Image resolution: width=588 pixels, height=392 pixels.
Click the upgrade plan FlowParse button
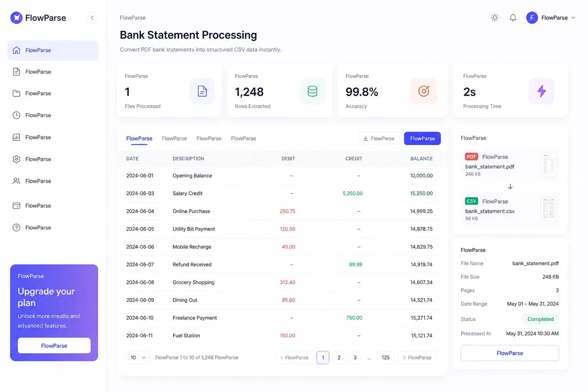pos(54,346)
